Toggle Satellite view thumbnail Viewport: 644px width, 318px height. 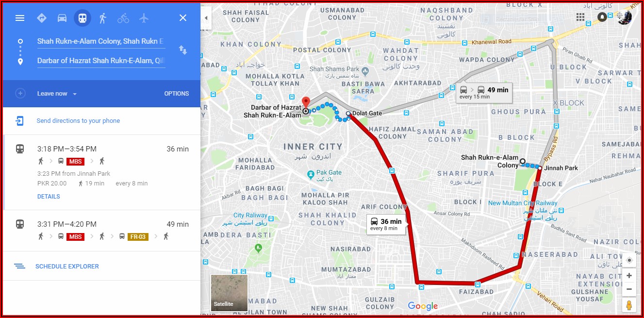(x=229, y=293)
